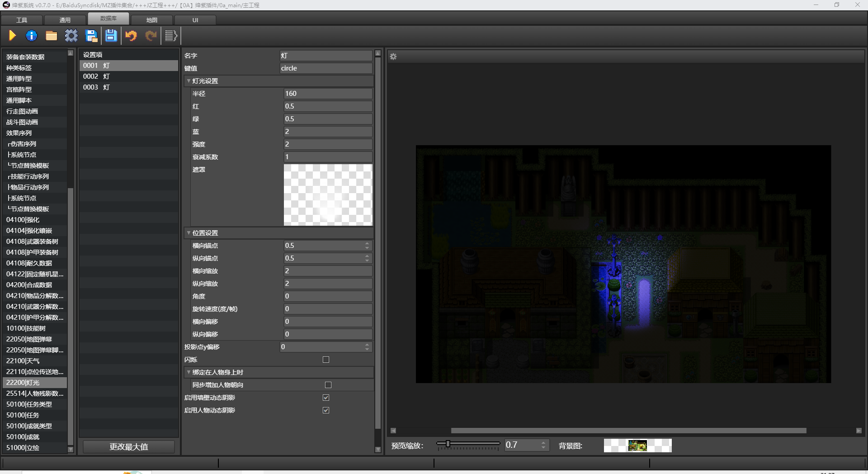Click the 更改最大值 button
This screenshot has width=868, height=474.
(129, 447)
